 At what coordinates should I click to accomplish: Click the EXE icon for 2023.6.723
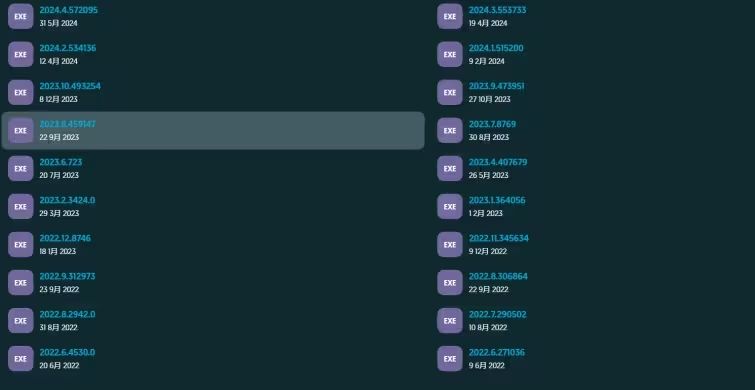point(21,169)
